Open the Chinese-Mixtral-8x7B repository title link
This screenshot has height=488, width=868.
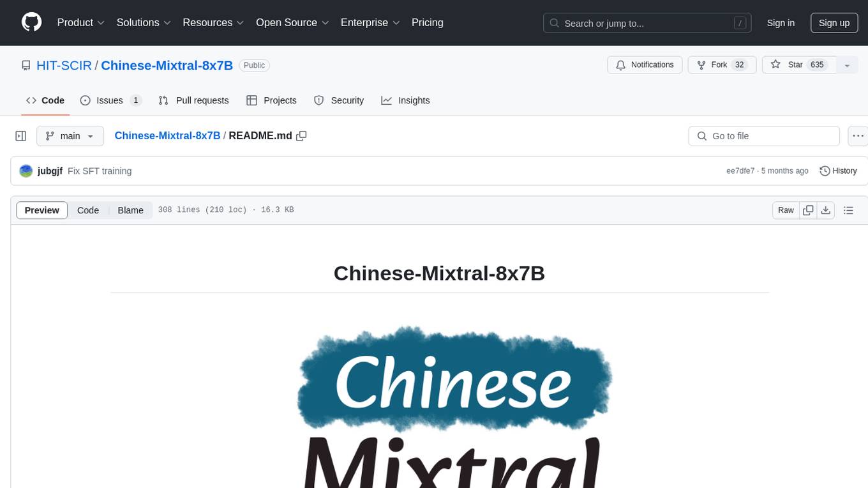167,65
